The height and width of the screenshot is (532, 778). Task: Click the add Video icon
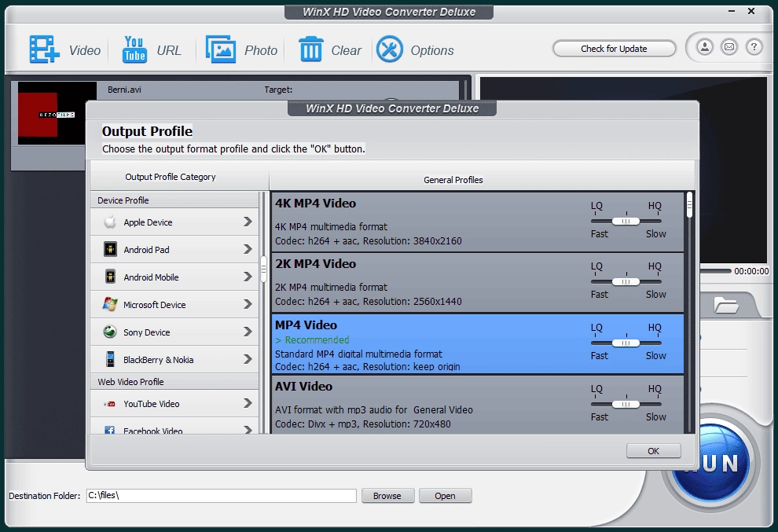(44, 50)
